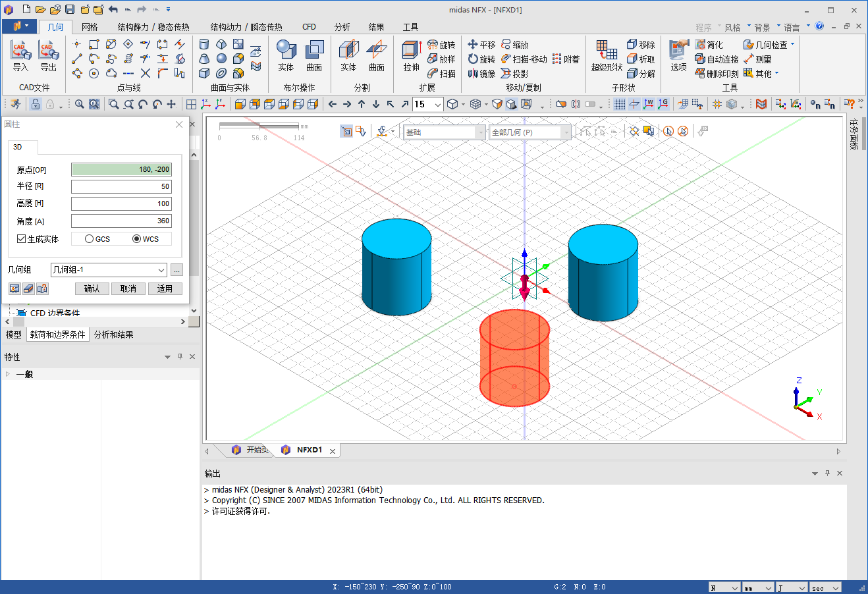Screen dimensions: 868x594
Task: Switch to 载荷和边界条件 tab
Action: 57,335
